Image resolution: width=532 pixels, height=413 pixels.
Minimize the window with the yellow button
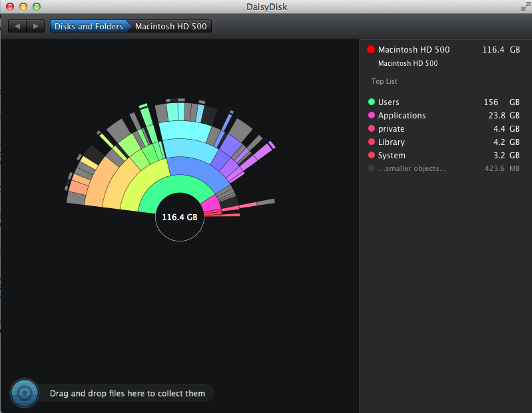click(x=23, y=7)
